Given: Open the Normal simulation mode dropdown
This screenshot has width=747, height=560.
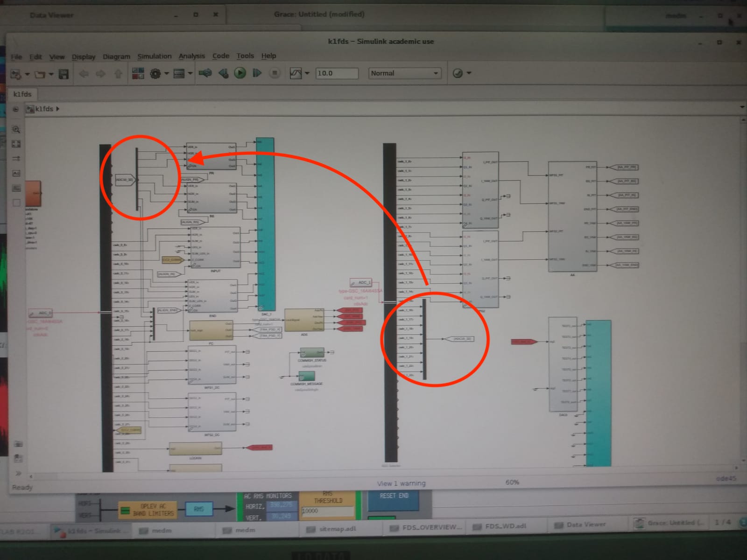Looking at the screenshot, I should 404,73.
